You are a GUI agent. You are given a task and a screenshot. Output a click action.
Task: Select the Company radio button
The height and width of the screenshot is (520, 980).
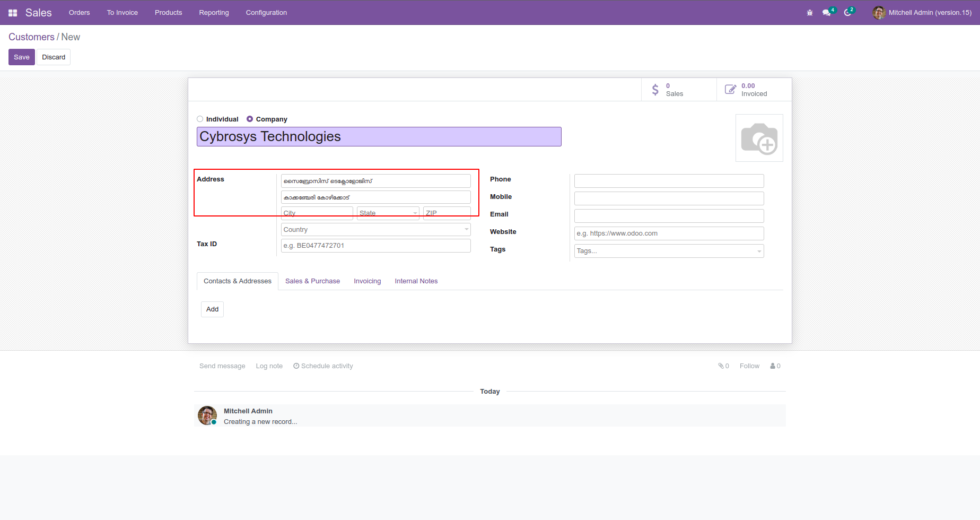250,119
